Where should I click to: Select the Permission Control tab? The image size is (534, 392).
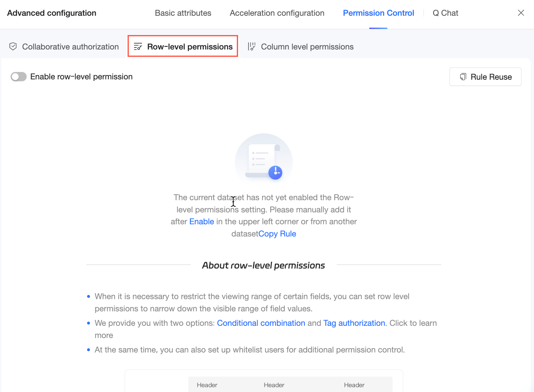[378, 13]
